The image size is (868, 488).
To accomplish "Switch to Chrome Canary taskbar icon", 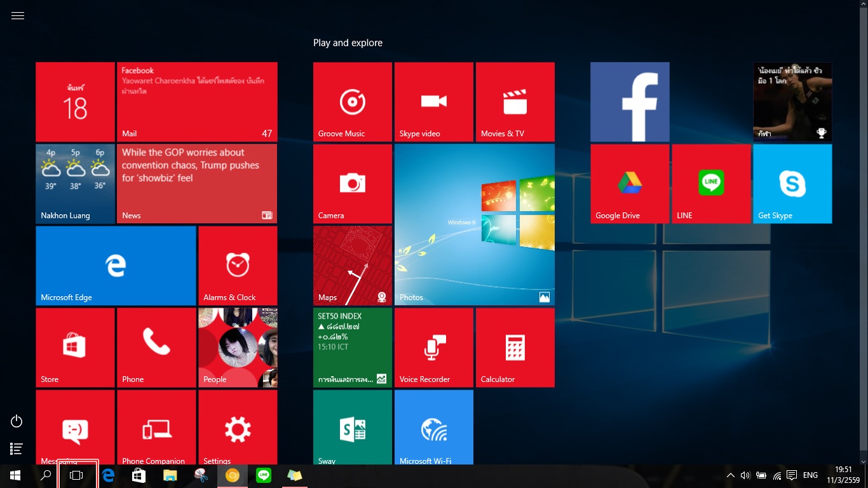I will tap(232, 475).
